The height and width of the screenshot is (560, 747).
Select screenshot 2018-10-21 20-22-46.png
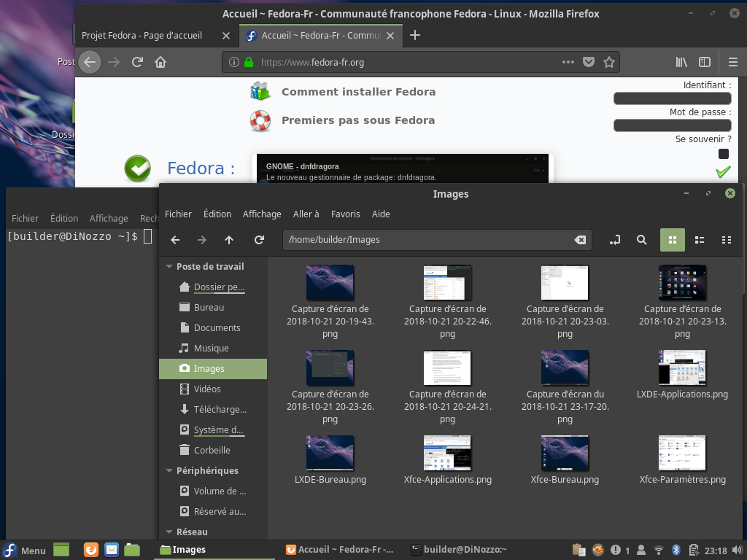coord(447,302)
